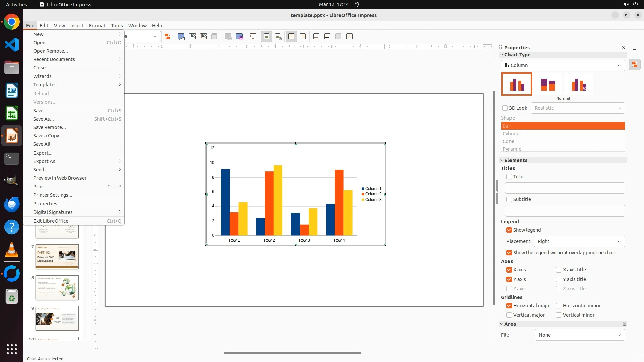Select the Stacked column chart subtype
This screenshot has height=362, width=644.
click(547, 84)
